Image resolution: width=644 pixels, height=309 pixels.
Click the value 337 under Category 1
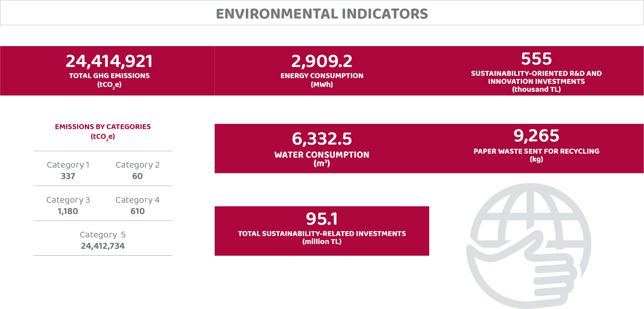pyautogui.click(x=68, y=176)
